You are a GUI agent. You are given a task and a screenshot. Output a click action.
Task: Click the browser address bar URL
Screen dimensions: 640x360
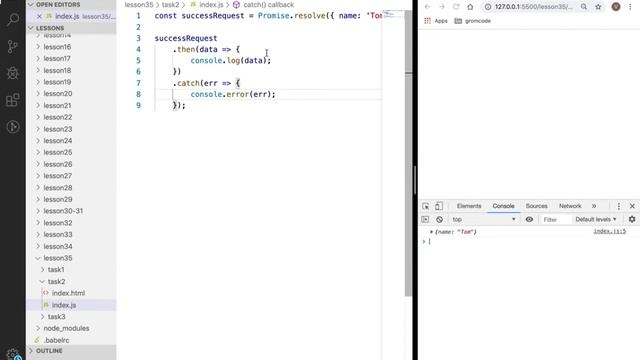click(533, 7)
